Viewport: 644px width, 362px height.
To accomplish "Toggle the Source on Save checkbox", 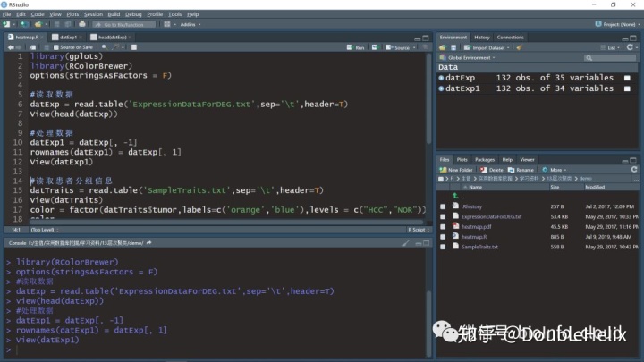I will pos(56,47).
